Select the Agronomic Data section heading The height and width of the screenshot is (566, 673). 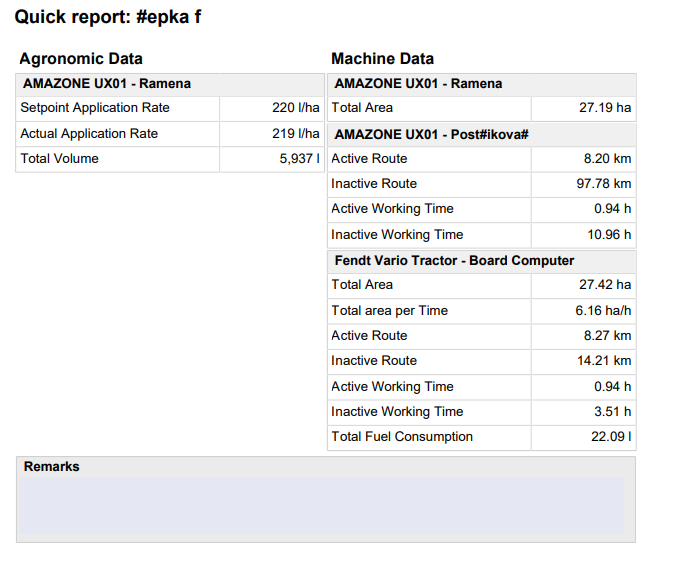click(x=81, y=59)
